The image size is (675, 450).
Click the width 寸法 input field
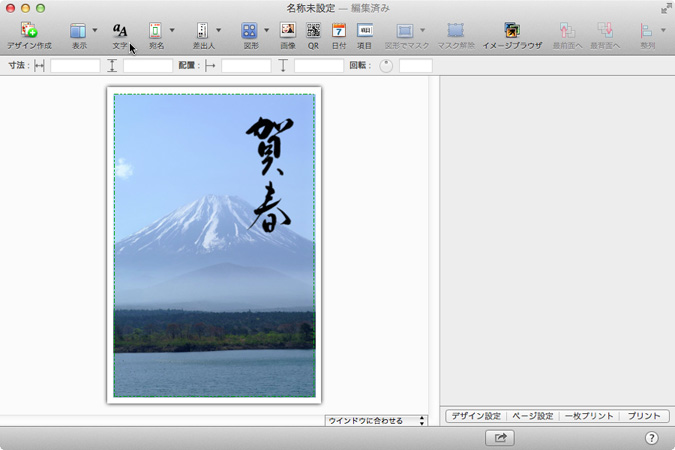point(75,66)
